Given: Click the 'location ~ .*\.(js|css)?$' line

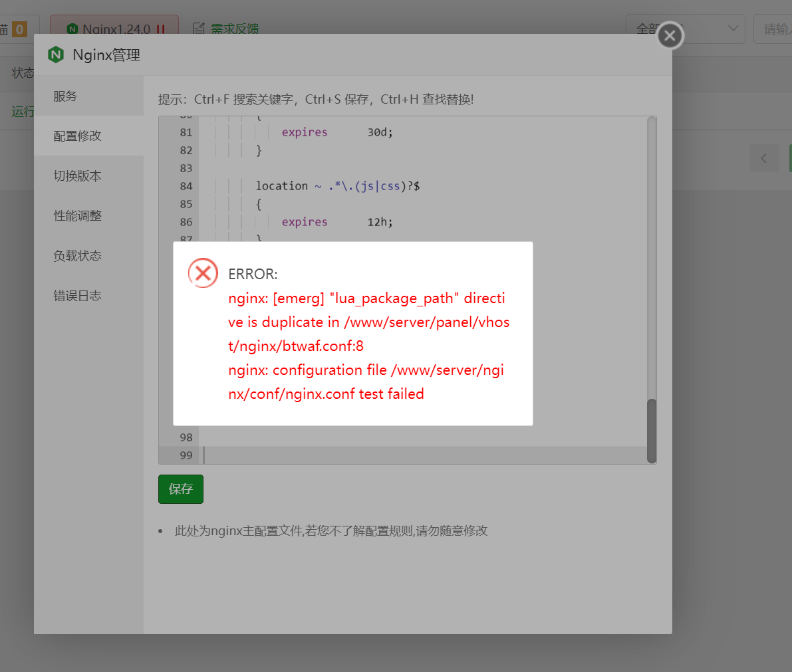Looking at the screenshot, I should pyautogui.click(x=337, y=186).
